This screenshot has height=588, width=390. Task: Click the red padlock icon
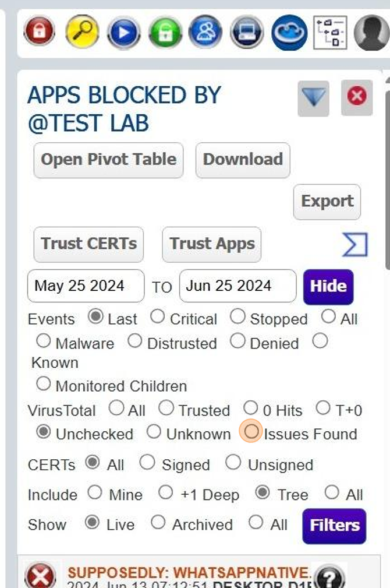(x=40, y=31)
